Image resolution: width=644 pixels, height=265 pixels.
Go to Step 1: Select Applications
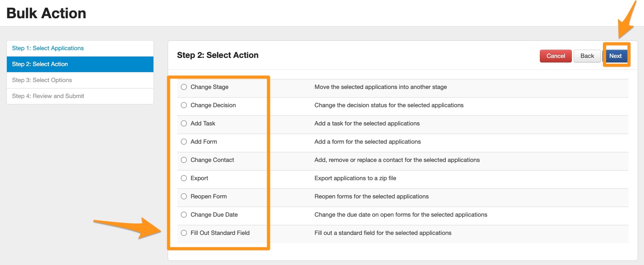[48, 48]
